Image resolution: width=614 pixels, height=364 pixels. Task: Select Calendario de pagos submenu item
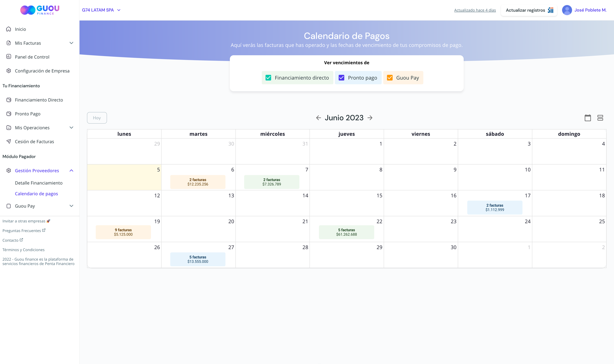click(36, 194)
